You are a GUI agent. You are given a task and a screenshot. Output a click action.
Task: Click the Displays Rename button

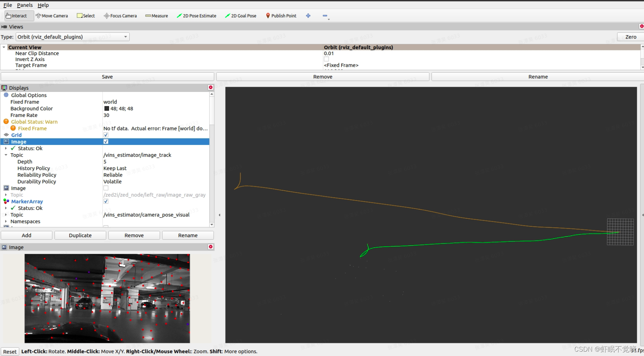pyautogui.click(x=188, y=235)
